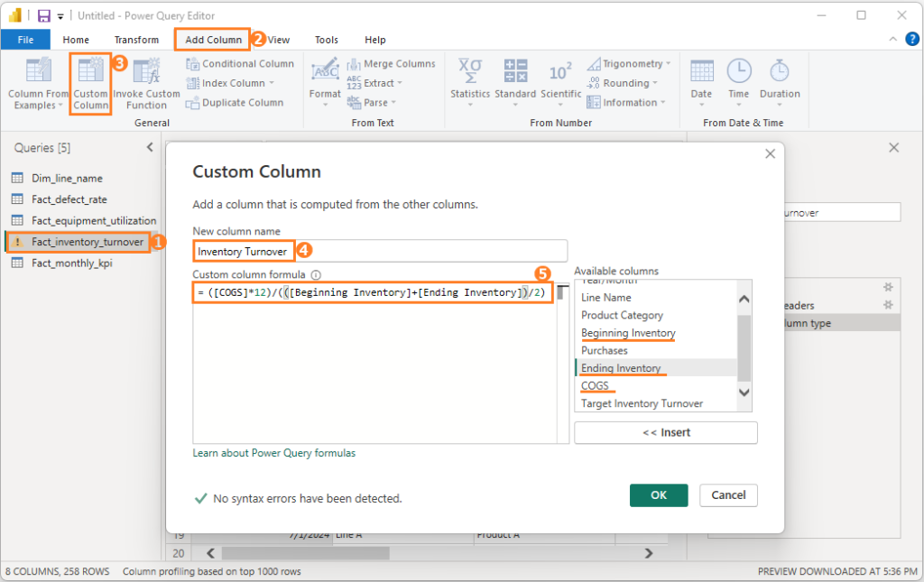924x582 pixels.
Task: Click the Format ABC icon
Action: point(325,70)
